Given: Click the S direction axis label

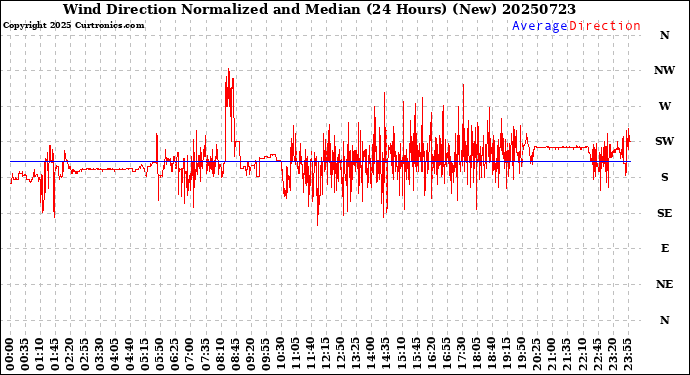Looking at the screenshot, I should 664,177.
